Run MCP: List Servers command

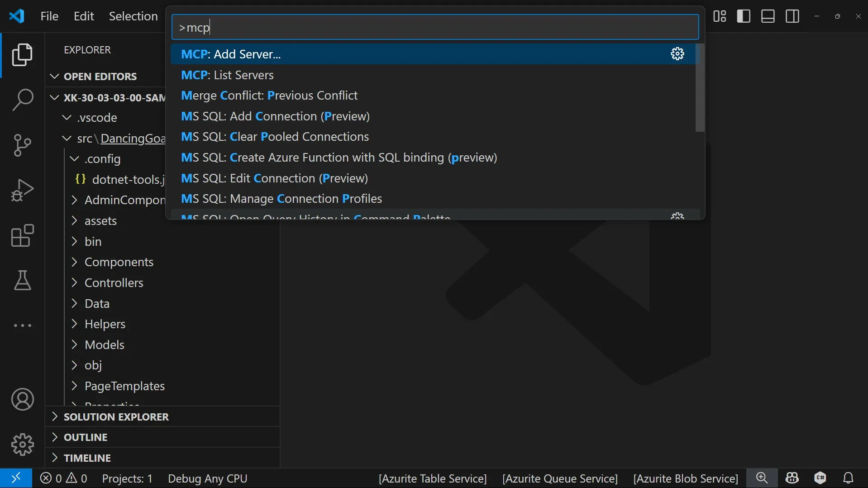coord(433,75)
